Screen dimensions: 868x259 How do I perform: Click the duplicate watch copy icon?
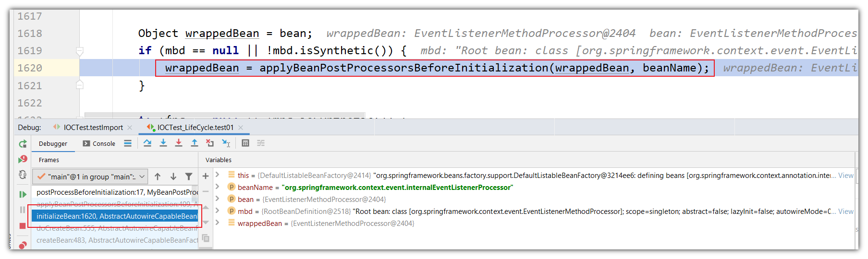point(206,238)
